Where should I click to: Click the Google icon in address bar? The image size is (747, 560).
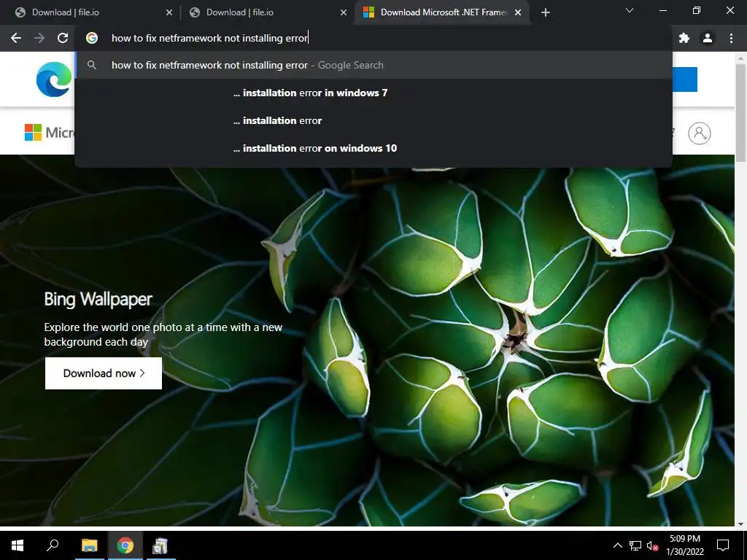[x=92, y=38]
